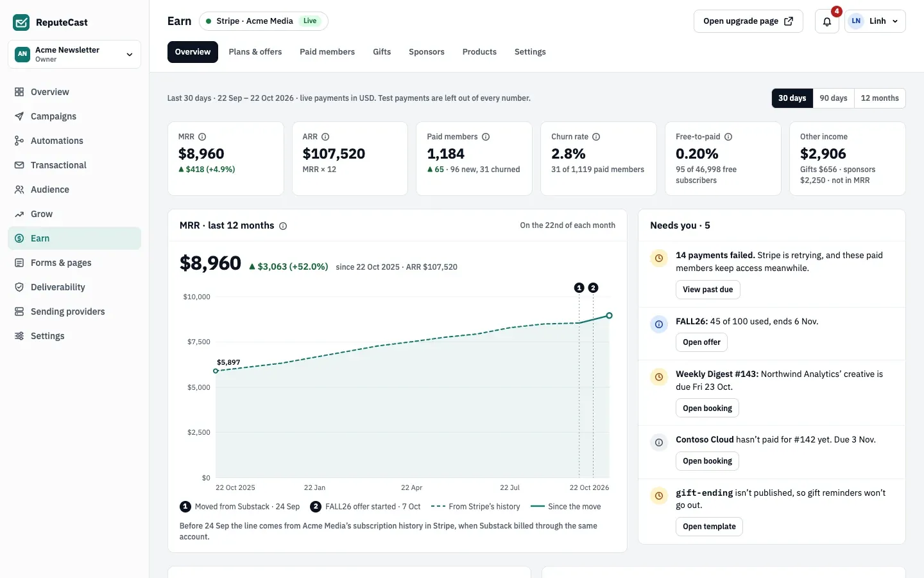Open booking for Contoso Cloud
Image resolution: width=924 pixels, height=578 pixels.
[707, 461]
